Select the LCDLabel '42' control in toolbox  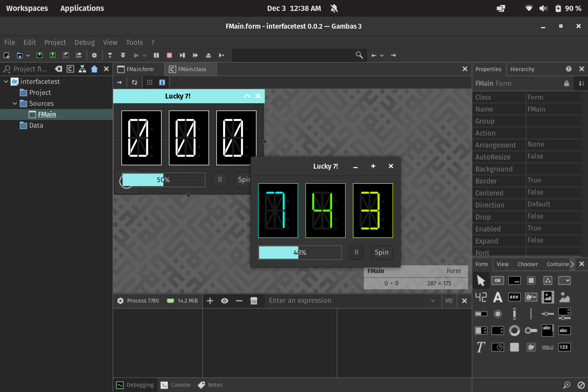[481, 297]
